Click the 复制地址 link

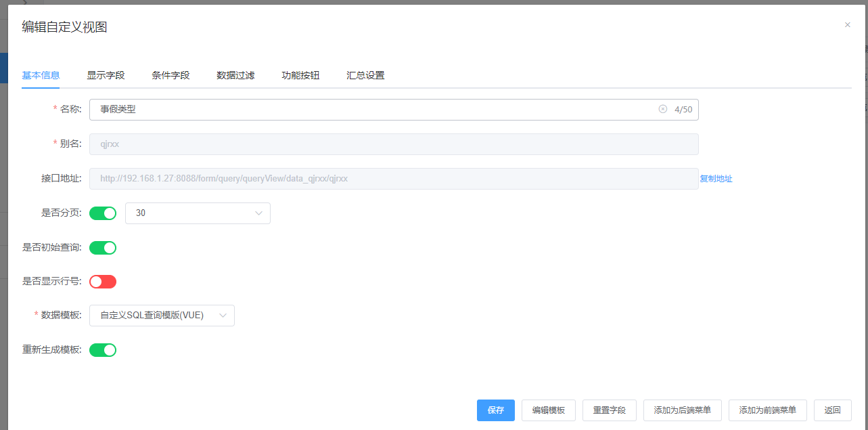point(716,179)
